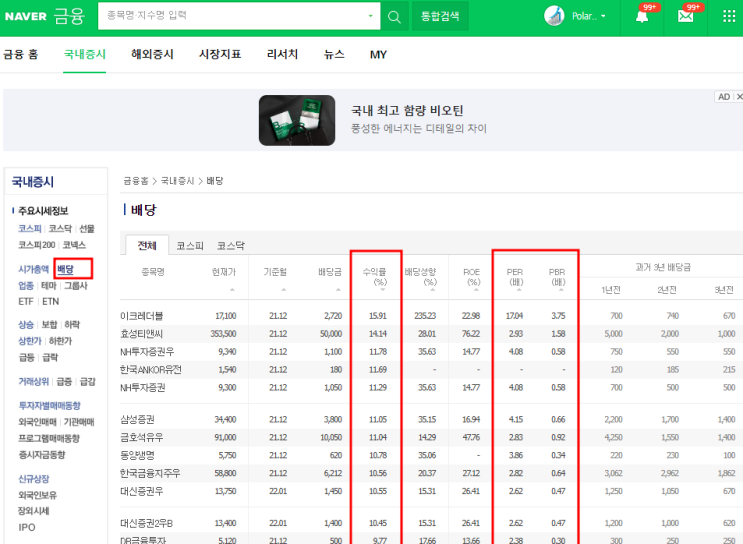The image size is (743, 544).
Task: Sort by PER column arrow
Action: tap(519, 290)
